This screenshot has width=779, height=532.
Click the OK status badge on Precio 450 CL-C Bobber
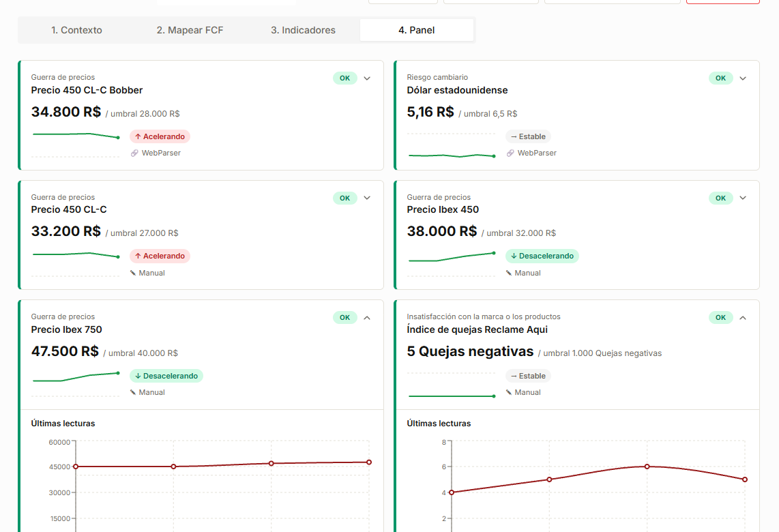click(x=344, y=78)
